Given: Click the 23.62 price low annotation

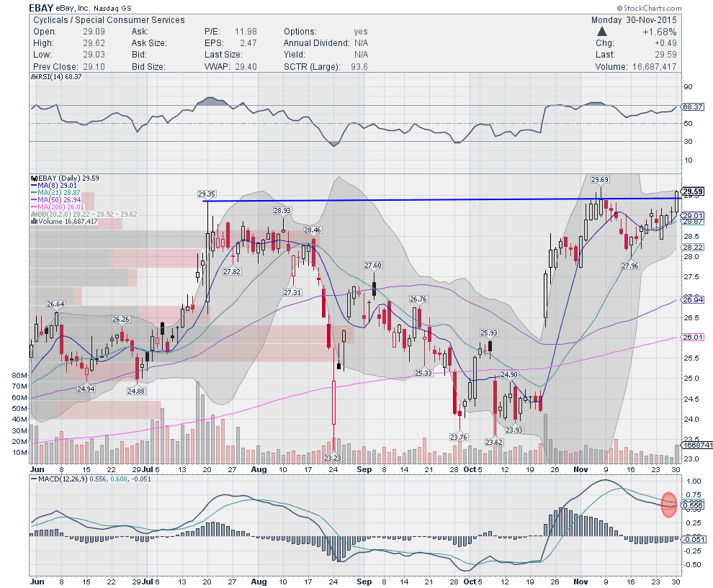Looking at the screenshot, I should click(494, 442).
